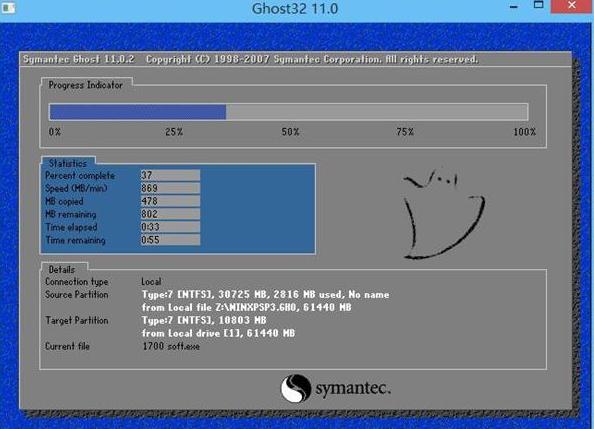Select the MB copied value field
The width and height of the screenshot is (594, 429).
pos(170,201)
